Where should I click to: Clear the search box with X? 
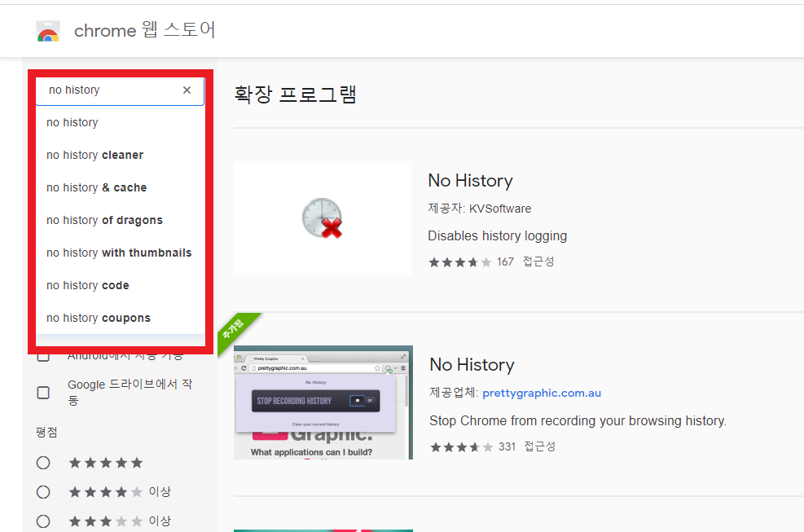187,90
